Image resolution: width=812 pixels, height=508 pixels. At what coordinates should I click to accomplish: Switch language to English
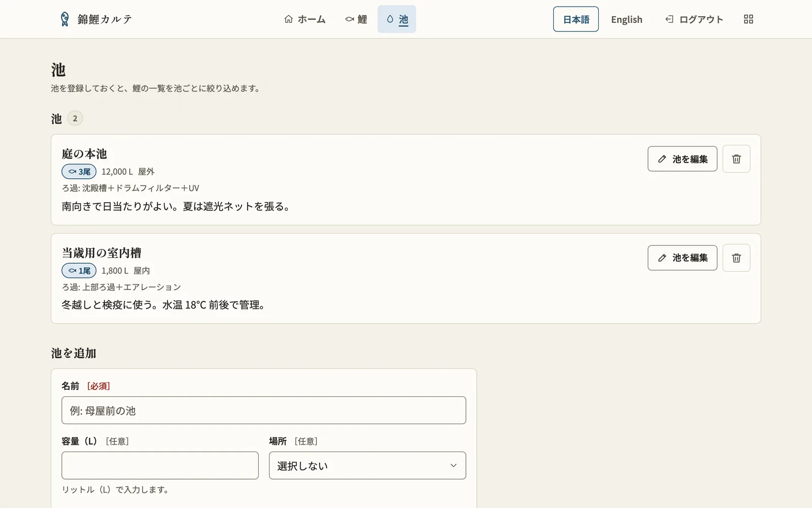tap(627, 19)
